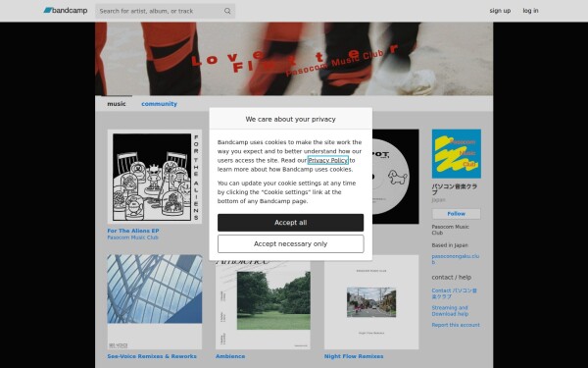Switch to the community tab
This screenshot has width=588, height=368.
click(159, 104)
